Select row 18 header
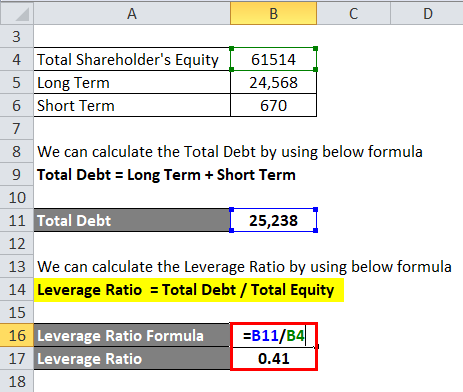The image size is (463, 392). click(x=17, y=381)
